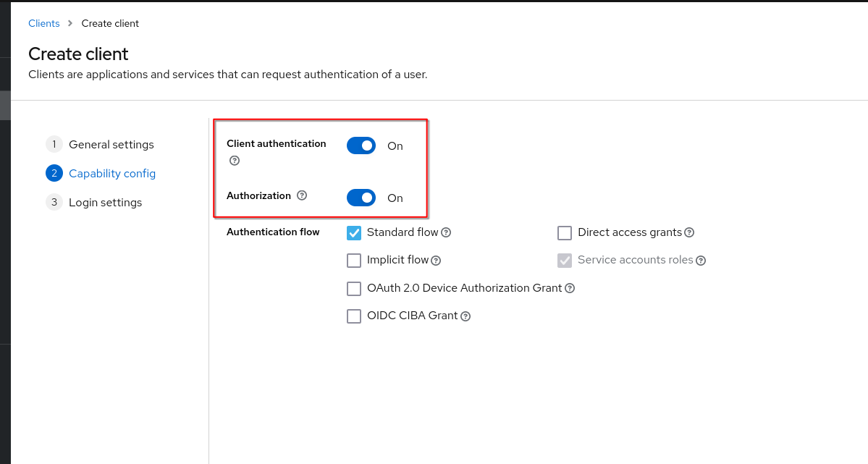Open step 1 General settings
The image size is (868, 464).
100,145
